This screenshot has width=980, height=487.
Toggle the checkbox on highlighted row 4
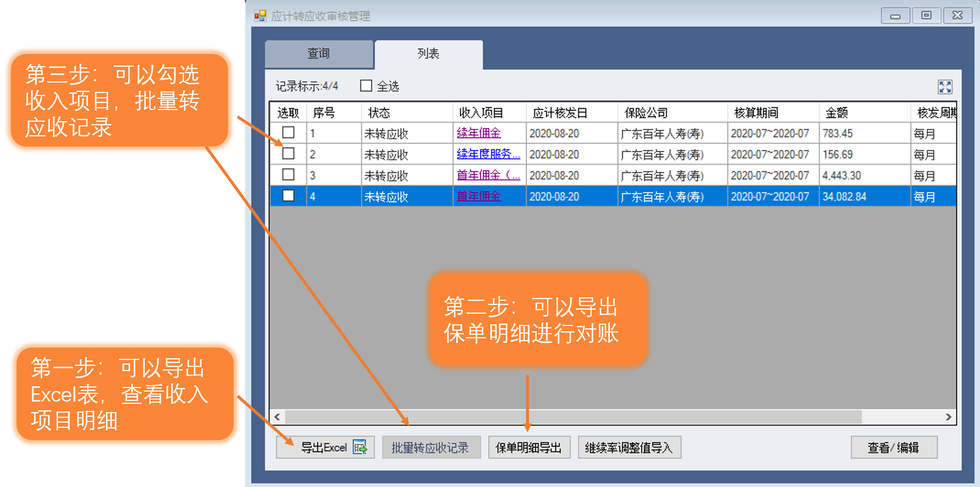[x=288, y=196]
